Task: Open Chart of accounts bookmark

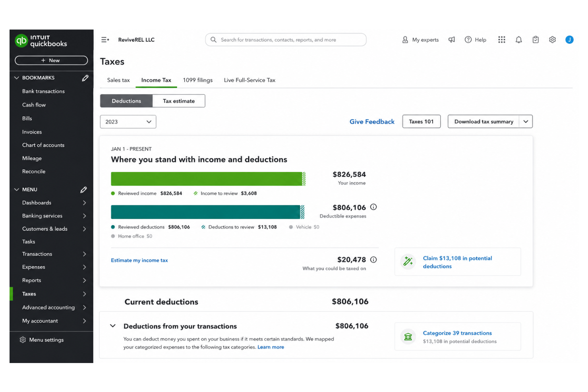Action: tap(43, 145)
